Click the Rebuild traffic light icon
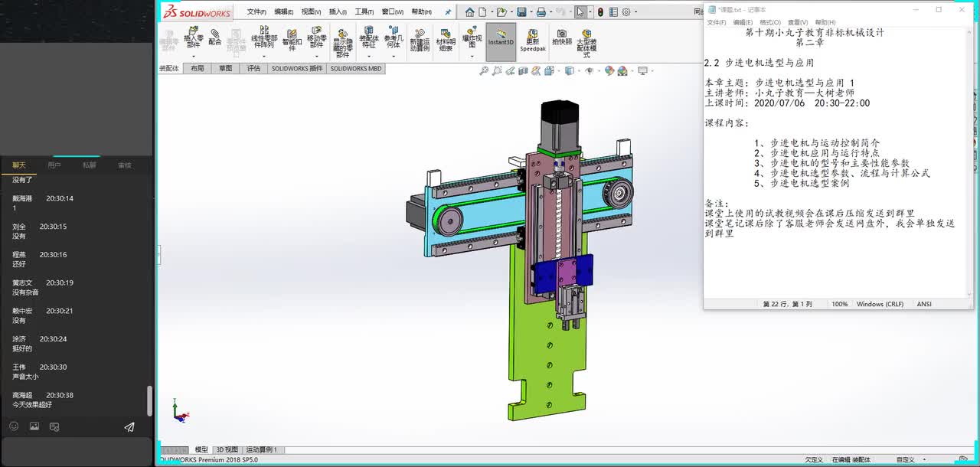Image resolution: width=980 pixels, height=467 pixels. (600, 11)
